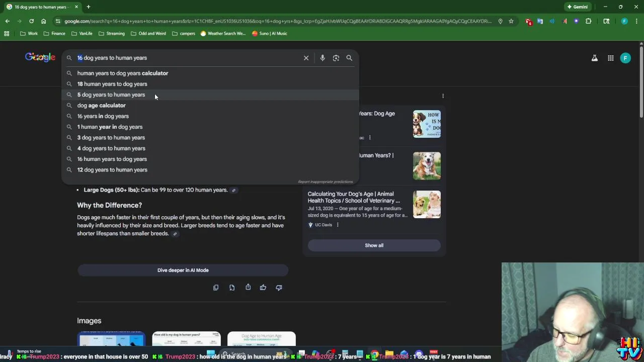Select suggestion 1 human year in dog years
This screenshot has height=362, width=644.
point(210,127)
